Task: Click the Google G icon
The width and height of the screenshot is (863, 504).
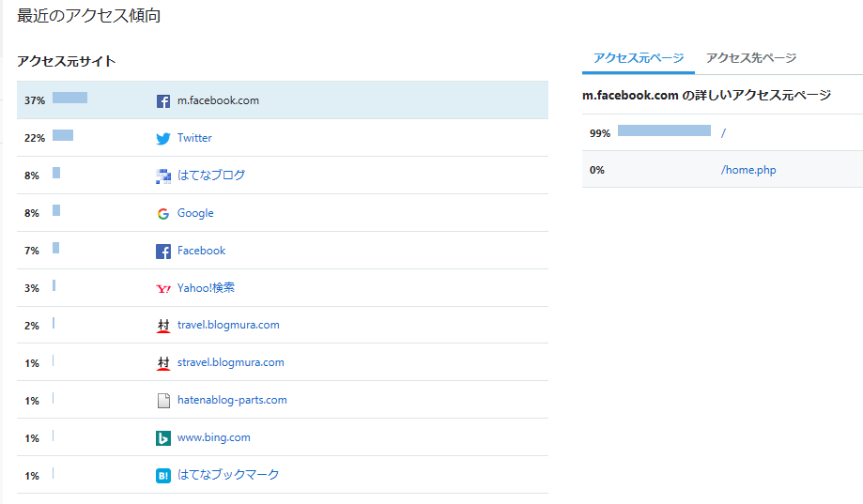Action: 162,213
